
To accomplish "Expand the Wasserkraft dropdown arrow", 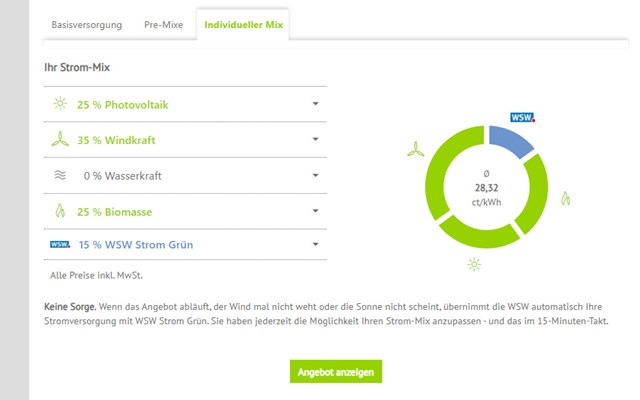I will [x=315, y=175].
